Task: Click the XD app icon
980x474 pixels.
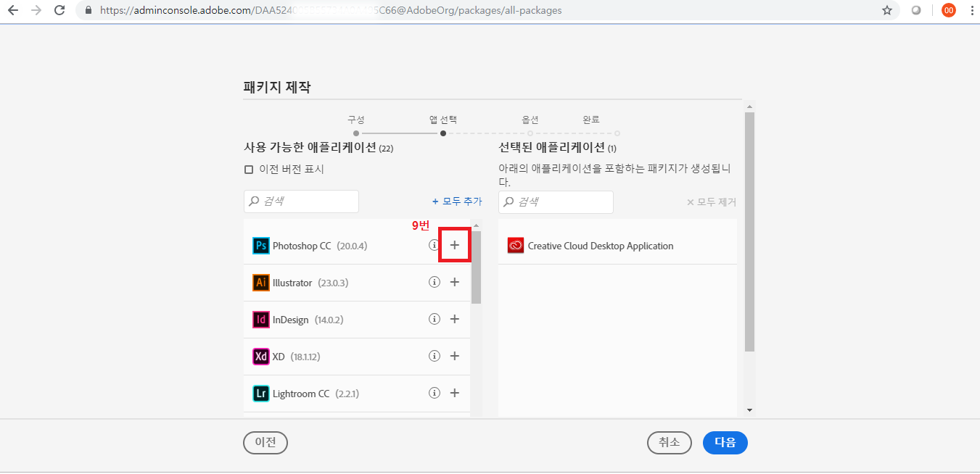Action: coord(261,357)
